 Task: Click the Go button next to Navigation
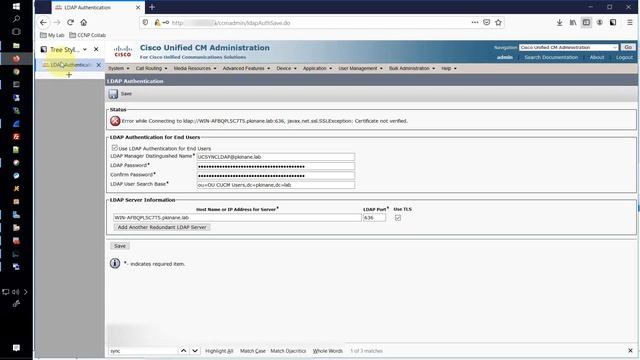tap(628, 47)
